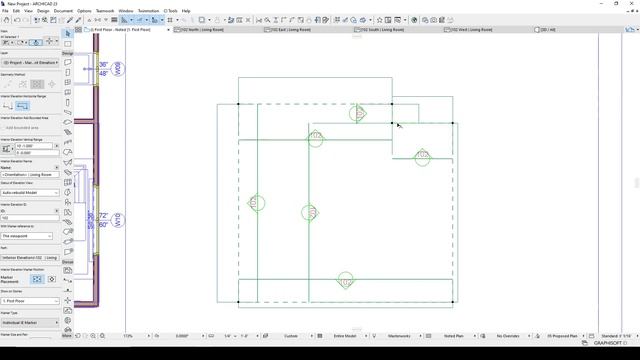
Task: Enable Add bounded area option
Action: 22,128
